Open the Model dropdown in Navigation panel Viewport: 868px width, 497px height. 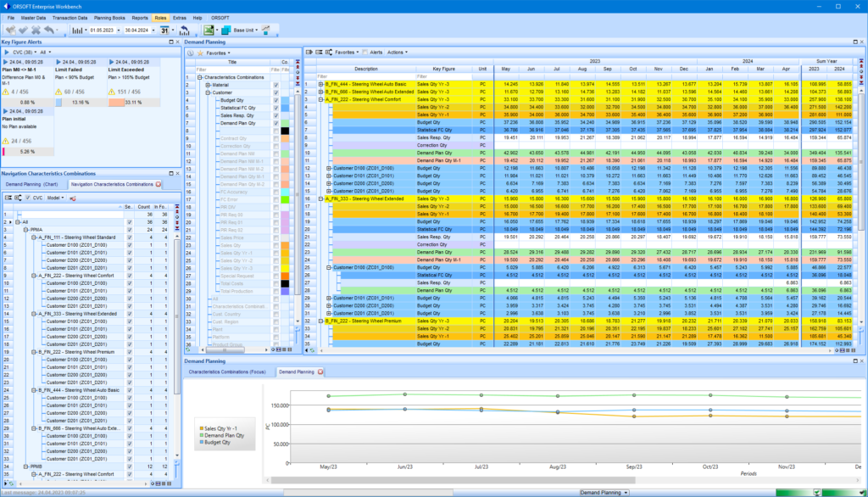[x=55, y=198]
